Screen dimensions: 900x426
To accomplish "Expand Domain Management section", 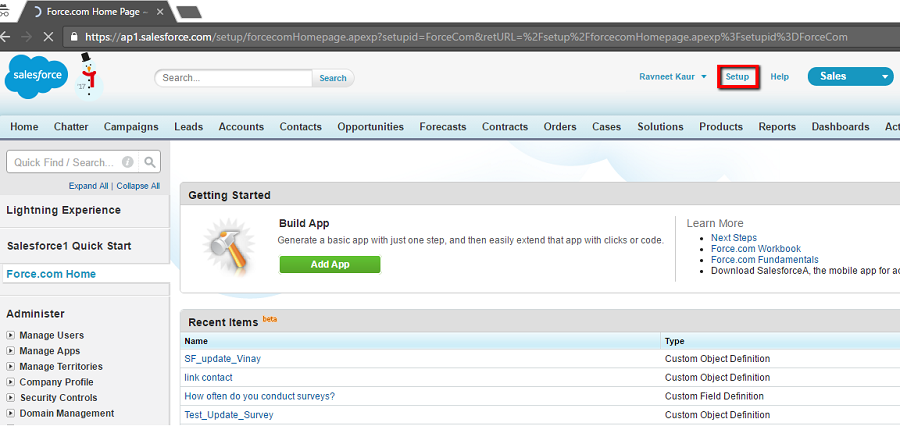I will point(10,413).
